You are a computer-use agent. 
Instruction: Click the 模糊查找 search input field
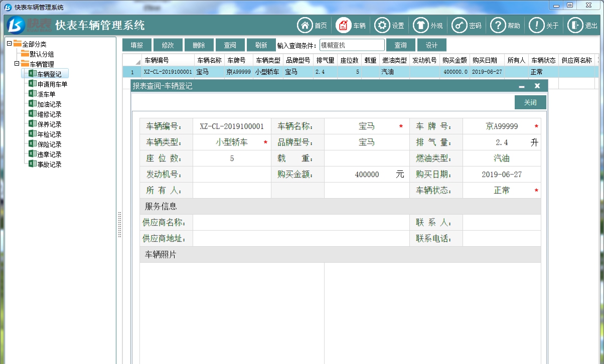tap(352, 45)
